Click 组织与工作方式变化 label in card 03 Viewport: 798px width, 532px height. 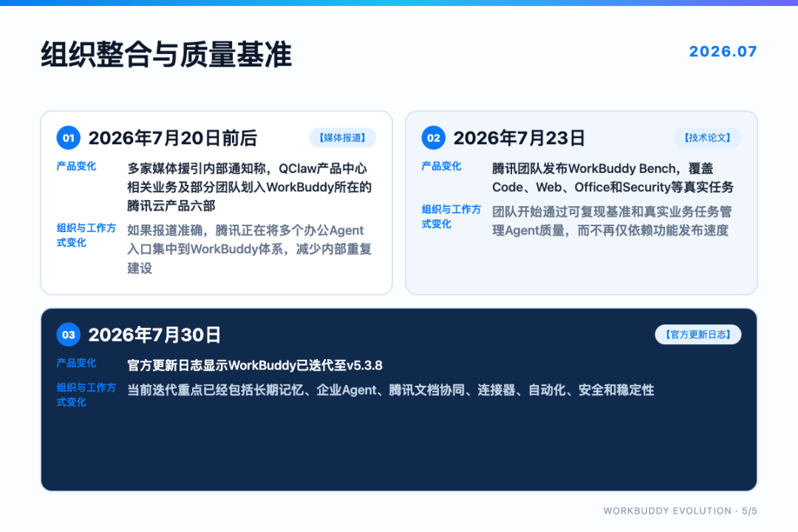click(86, 395)
